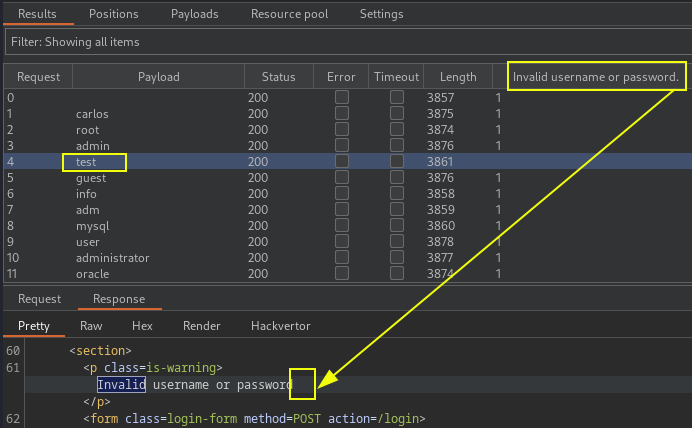Screen dimensions: 692x428
Task: Click the highlighted word 'Invalid' in response
Action: point(121,384)
